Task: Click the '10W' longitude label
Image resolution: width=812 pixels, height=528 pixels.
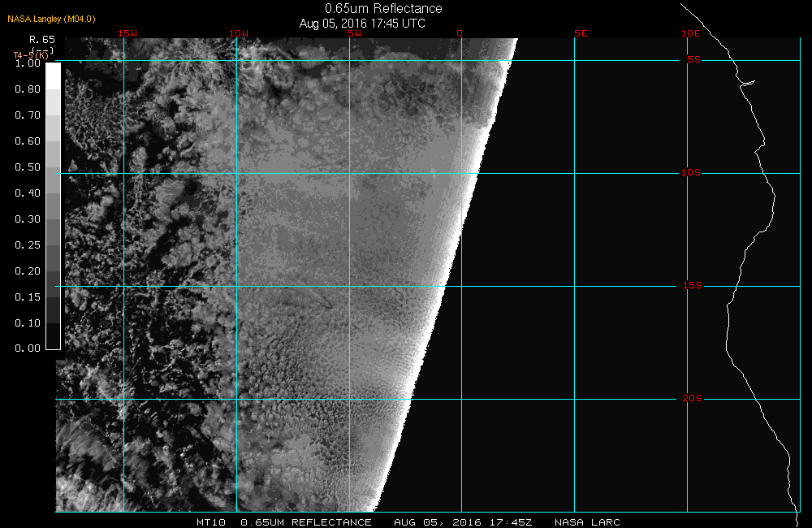Action: [239, 33]
